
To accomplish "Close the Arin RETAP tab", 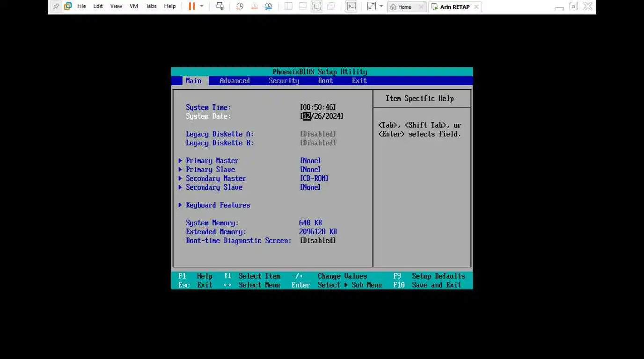I will tap(476, 7).
